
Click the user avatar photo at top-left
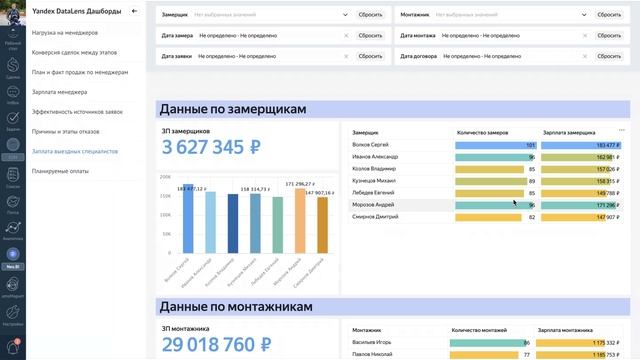point(13,13)
